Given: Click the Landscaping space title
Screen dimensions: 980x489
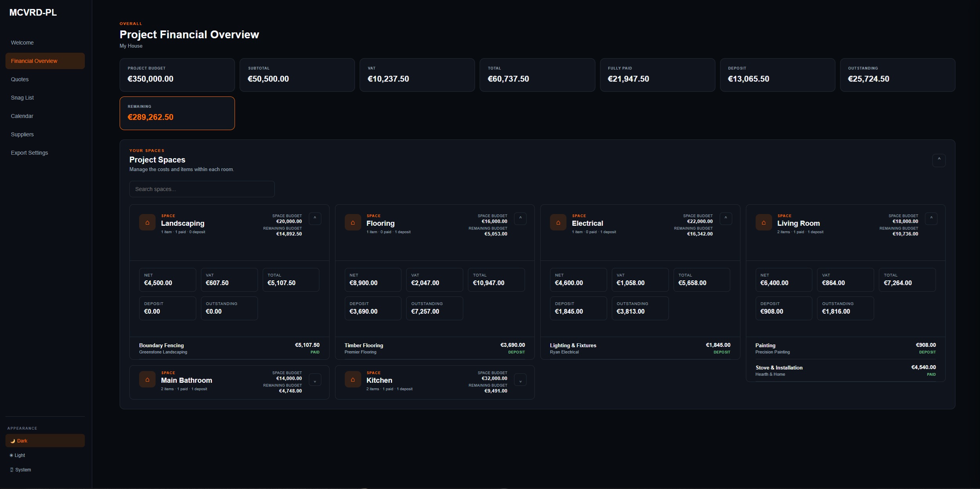Looking at the screenshot, I should 183,223.
